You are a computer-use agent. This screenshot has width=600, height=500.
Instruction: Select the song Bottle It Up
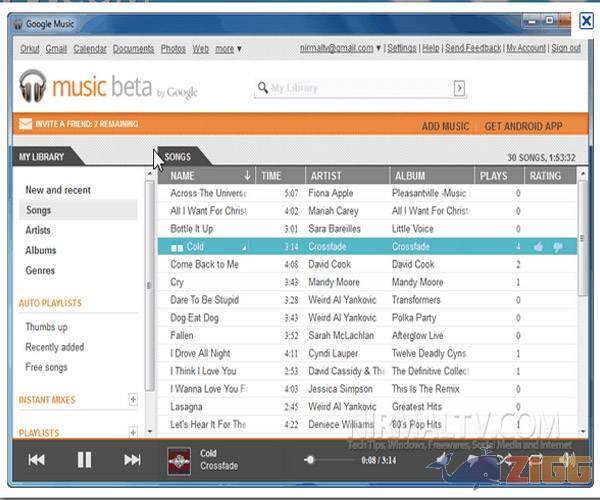tap(367, 228)
